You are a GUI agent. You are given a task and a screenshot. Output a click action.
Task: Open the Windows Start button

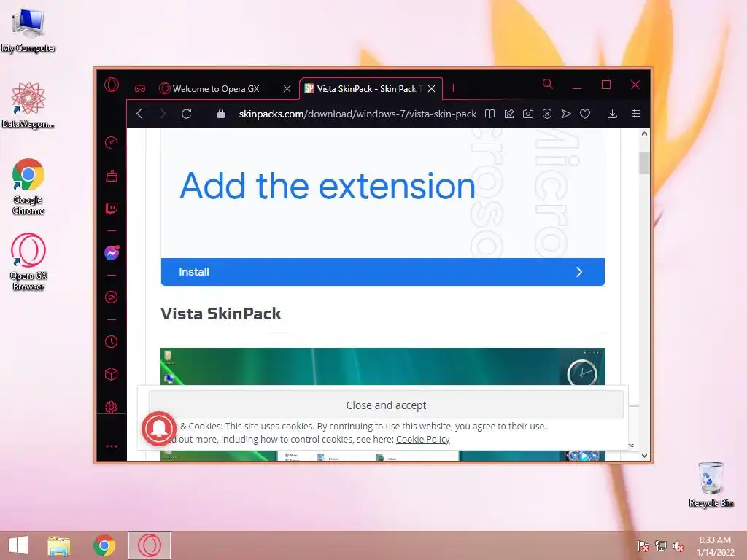click(18, 545)
